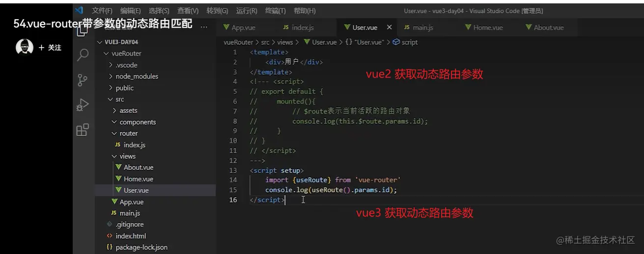
Task: Collapse the src folder
Action: (x=111, y=99)
